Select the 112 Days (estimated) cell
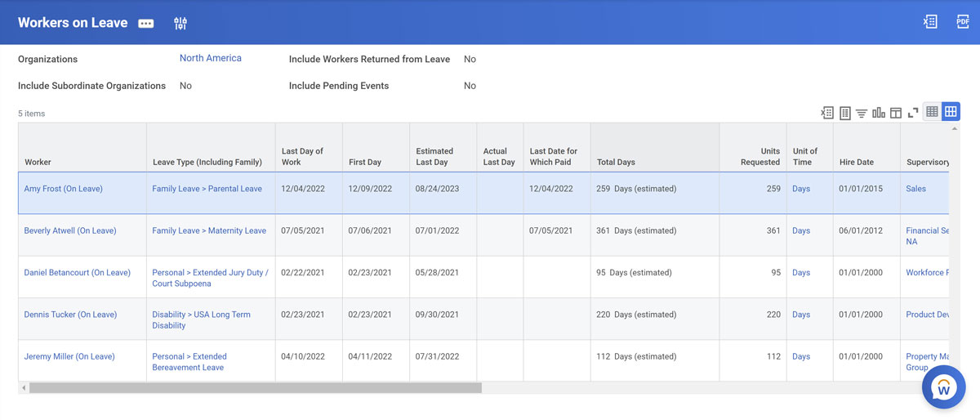The width and height of the screenshot is (980, 420). (655, 360)
